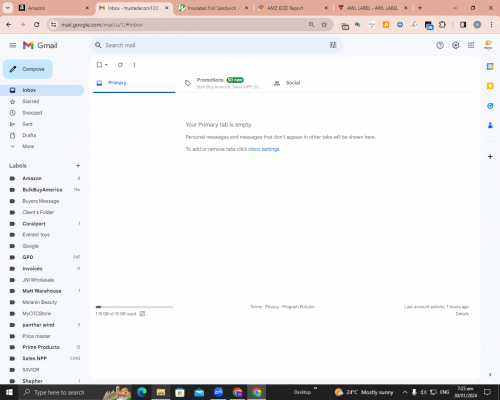Click the Privacy link
This screenshot has width=500, height=400.
pyautogui.click(x=272, y=307)
